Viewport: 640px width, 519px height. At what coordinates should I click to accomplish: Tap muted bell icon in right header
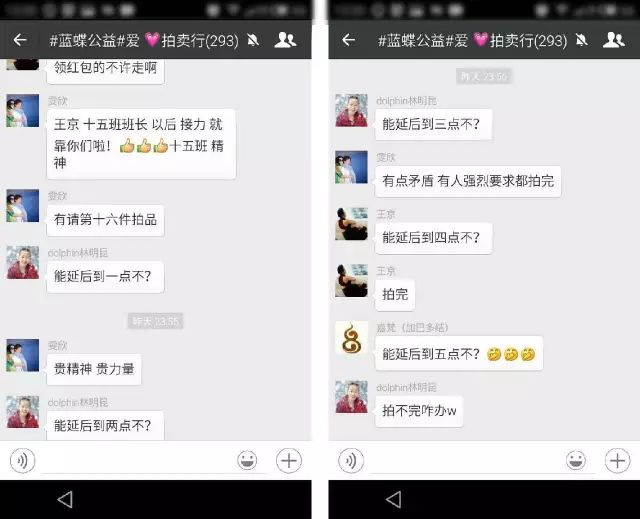582,40
